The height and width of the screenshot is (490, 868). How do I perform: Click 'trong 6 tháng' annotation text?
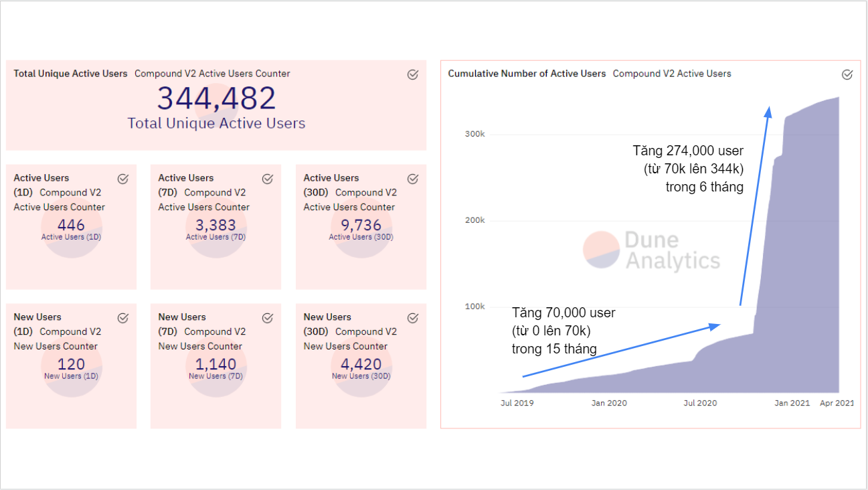[x=705, y=187]
